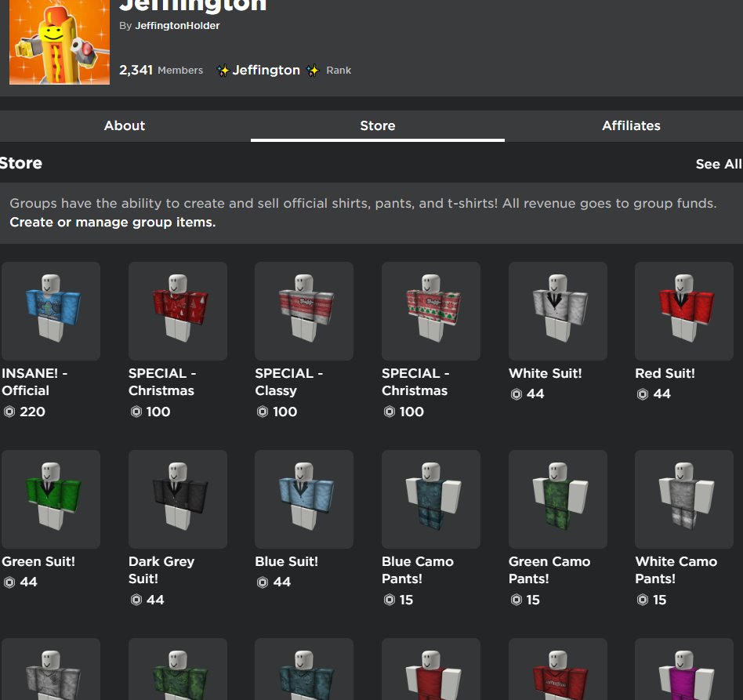This screenshot has height=700, width=743.
Task: Click Robux icon under White Suit!
Action: 516,394
